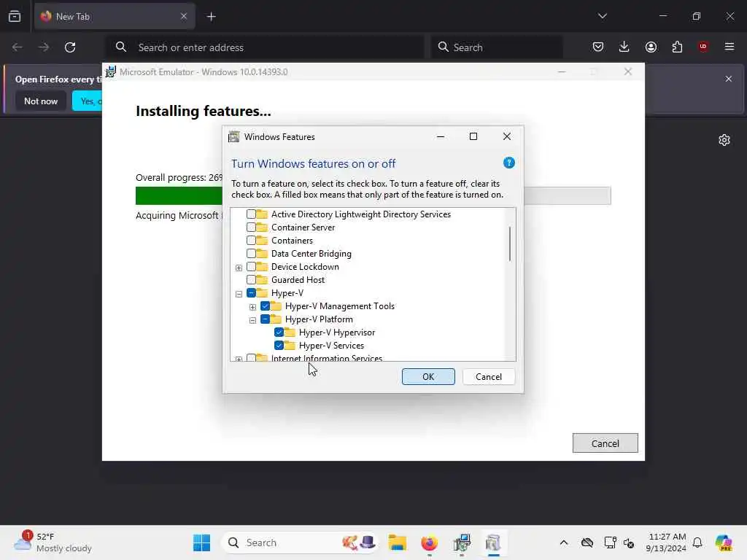This screenshot has width=747, height=560.
Task: Maximize the Windows Features dialog
Action: (473, 136)
